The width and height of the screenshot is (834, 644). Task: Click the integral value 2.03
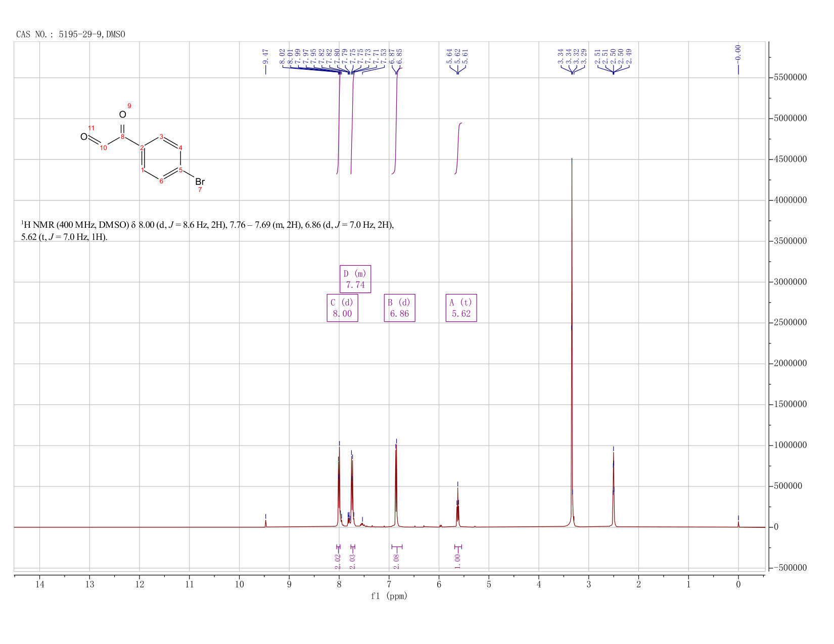tap(353, 561)
